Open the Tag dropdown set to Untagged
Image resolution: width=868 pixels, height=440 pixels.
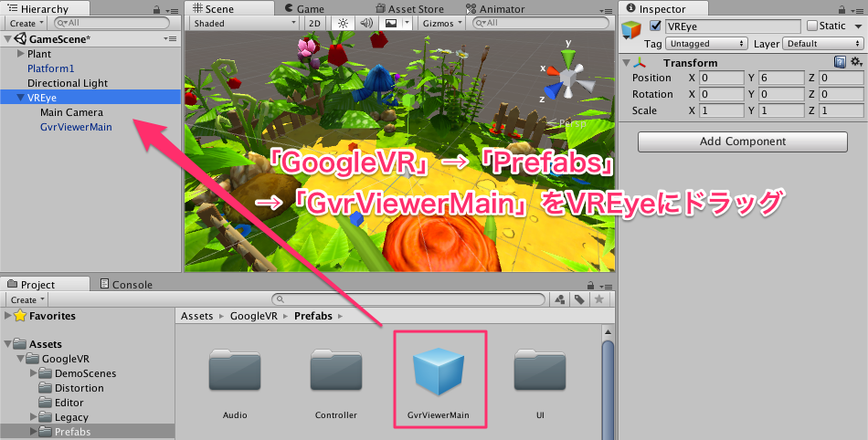(x=706, y=44)
